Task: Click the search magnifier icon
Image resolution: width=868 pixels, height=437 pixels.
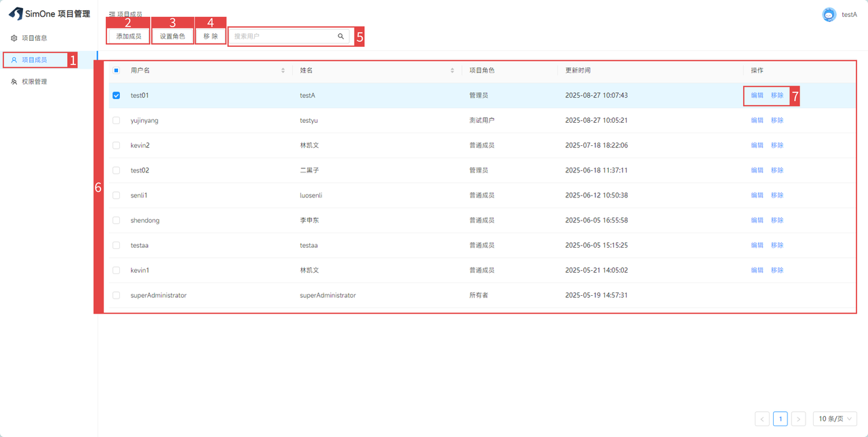Action: [x=340, y=37]
